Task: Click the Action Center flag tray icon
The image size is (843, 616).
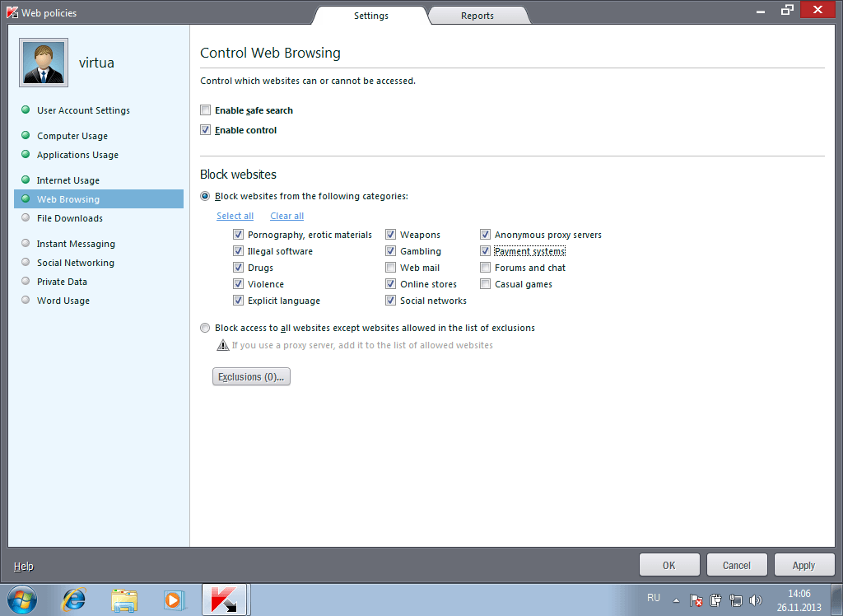Action: point(696,600)
